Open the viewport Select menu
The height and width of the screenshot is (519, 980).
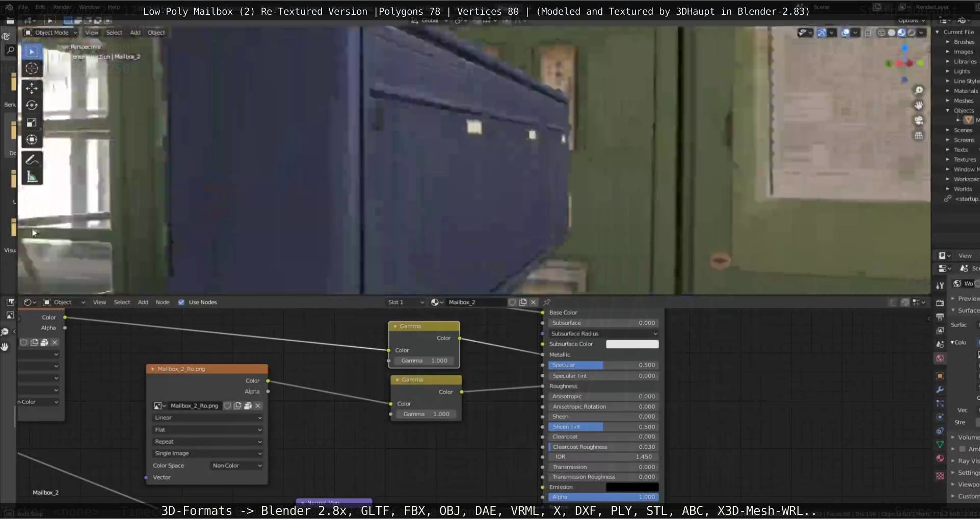(x=114, y=33)
